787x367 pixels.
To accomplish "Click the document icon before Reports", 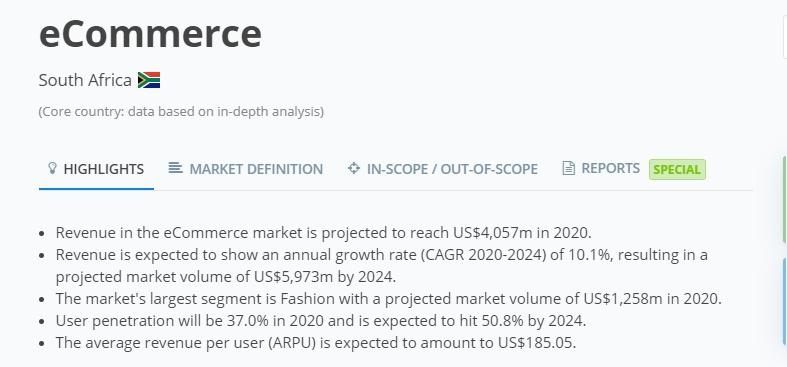I will pyautogui.click(x=568, y=168).
